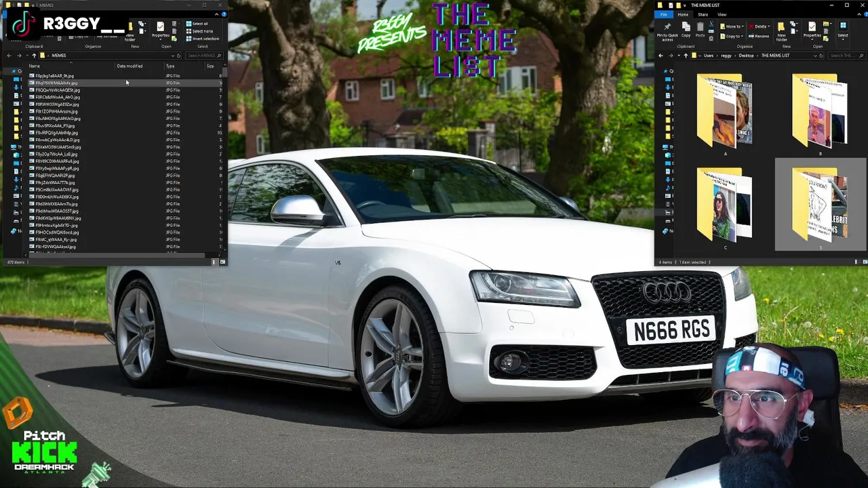Select file F8XeMO8WUAAfSm9.jpg
This screenshot has height=488, width=868.
(x=56, y=147)
